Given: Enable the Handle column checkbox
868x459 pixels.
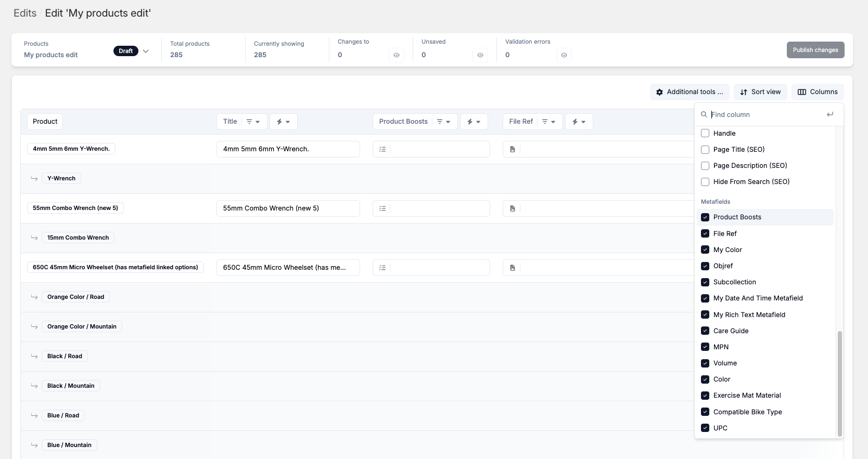Looking at the screenshot, I should 705,134.
